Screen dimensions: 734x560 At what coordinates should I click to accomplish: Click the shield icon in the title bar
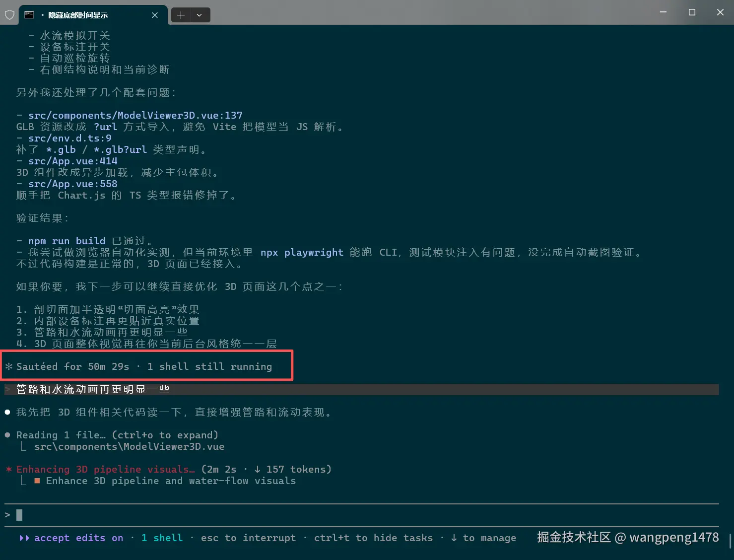tap(9, 14)
